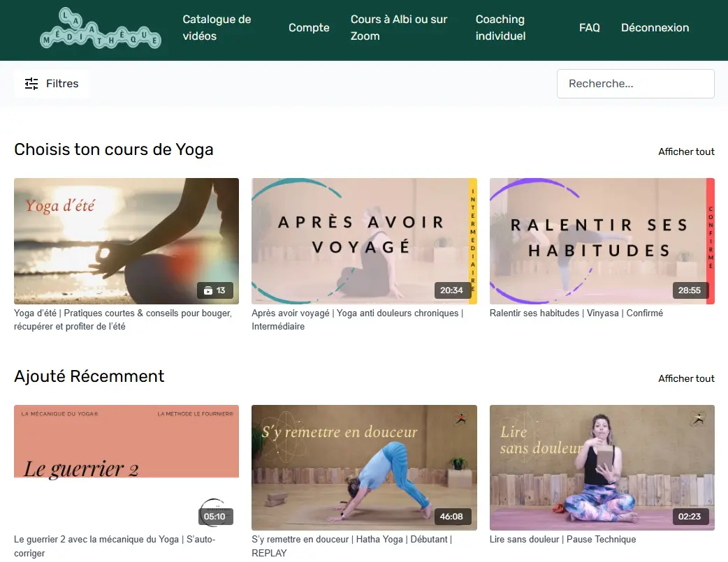This screenshot has height=562, width=728.
Task: Click the filter sliders icon
Action: [31, 84]
